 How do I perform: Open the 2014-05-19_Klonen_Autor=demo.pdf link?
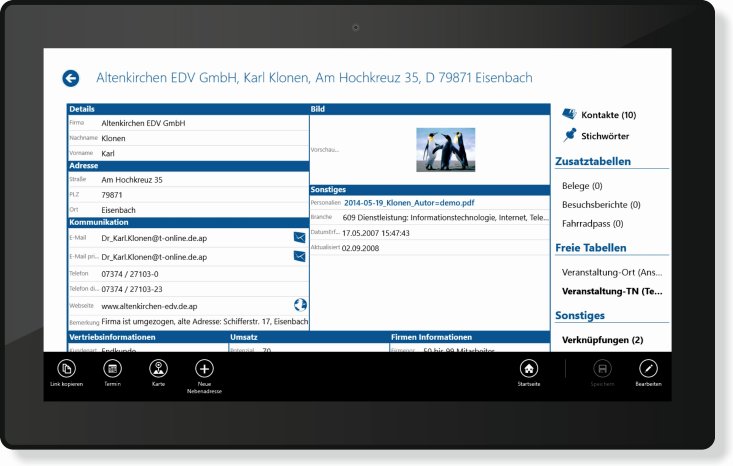[409, 203]
